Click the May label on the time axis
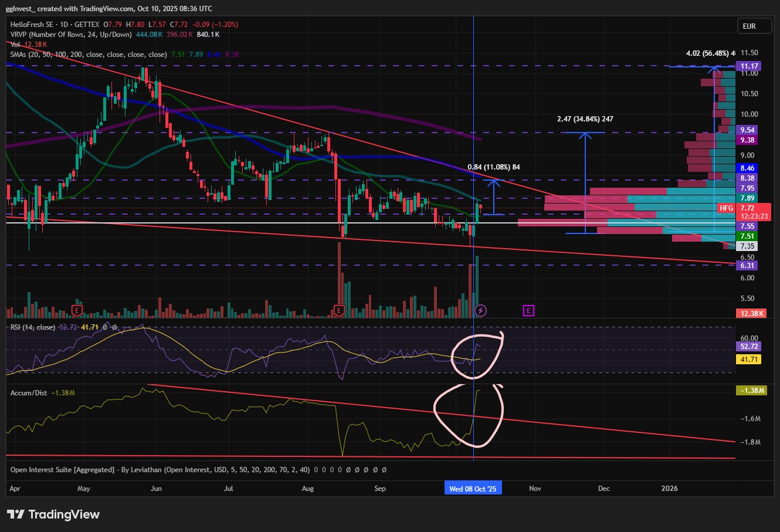Image resolution: width=780 pixels, height=532 pixels. (x=83, y=489)
